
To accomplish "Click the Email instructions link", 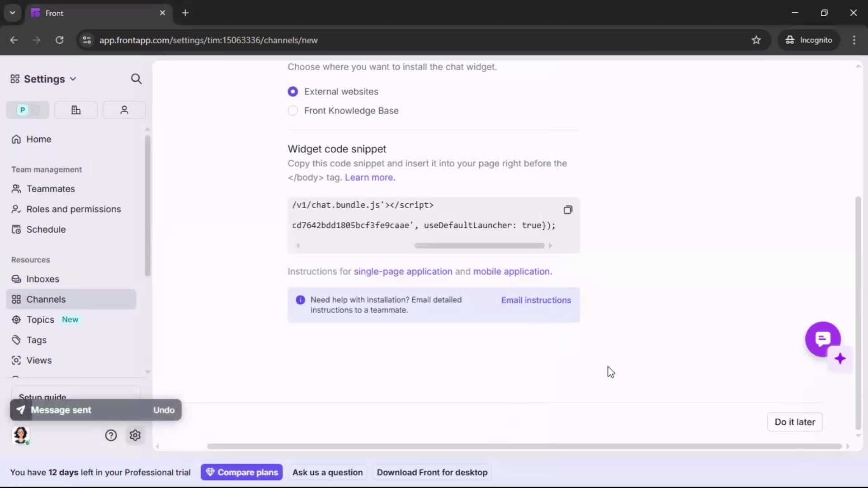I will (x=536, y=300).
